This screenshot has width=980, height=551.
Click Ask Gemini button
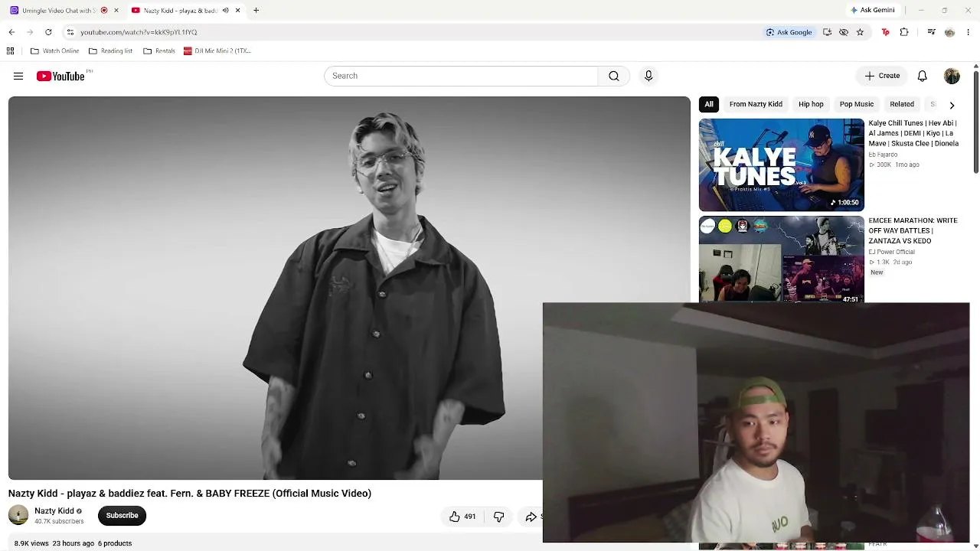pyautogui.click(x=872, y=11)
